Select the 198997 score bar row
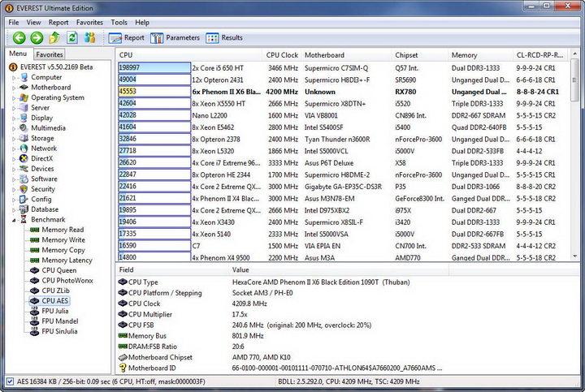This screenshot has width=585, height=392. [x=154, y=68]
